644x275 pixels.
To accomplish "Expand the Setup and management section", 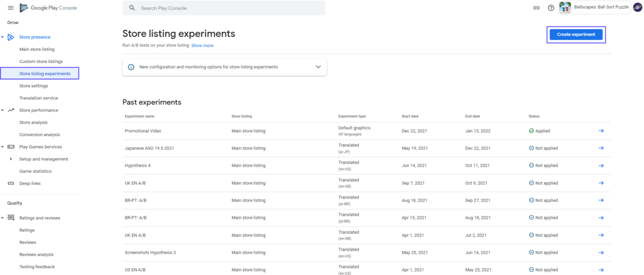I will [11, 159].
